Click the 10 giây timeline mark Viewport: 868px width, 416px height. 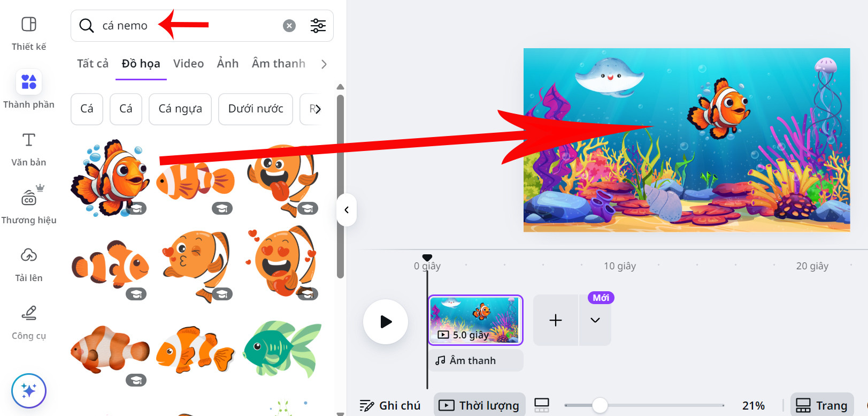pyautogui.click(x=620, y=266)
